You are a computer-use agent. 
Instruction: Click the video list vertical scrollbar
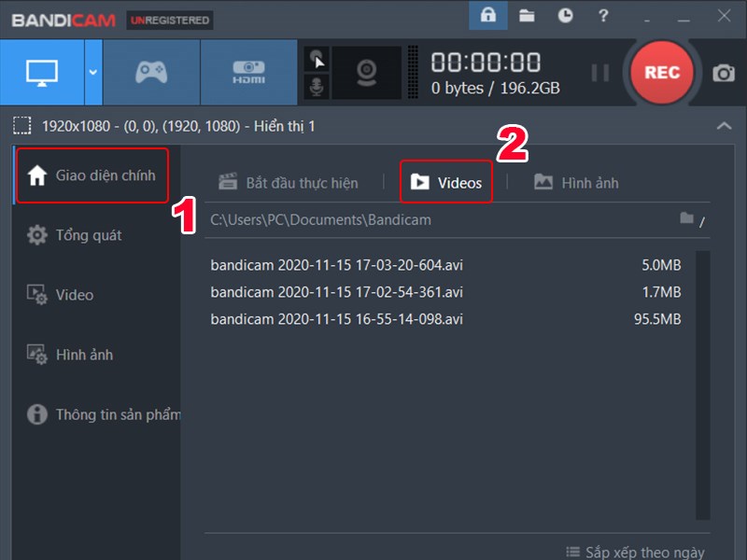click(x=703, y=385)
